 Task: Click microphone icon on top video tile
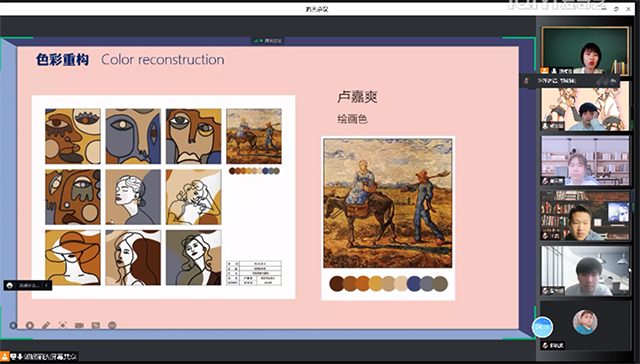554,71
